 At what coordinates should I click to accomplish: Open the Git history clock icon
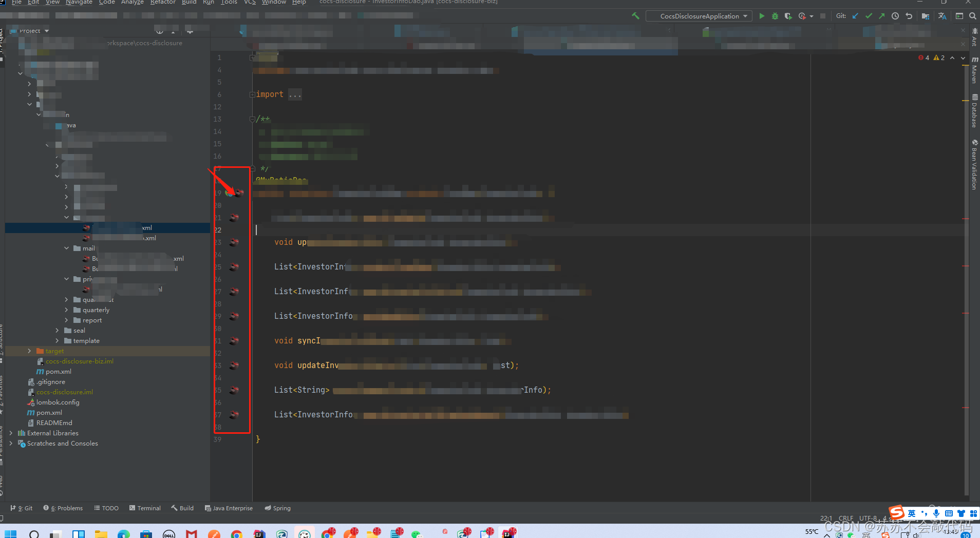pos(895,16)
